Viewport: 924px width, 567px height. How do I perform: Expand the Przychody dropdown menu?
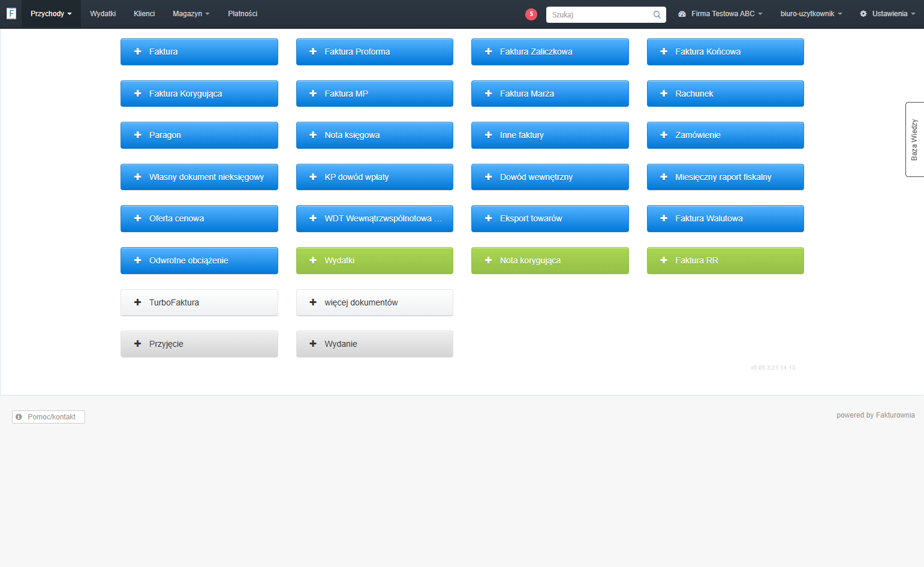click(x=51, y=14)
